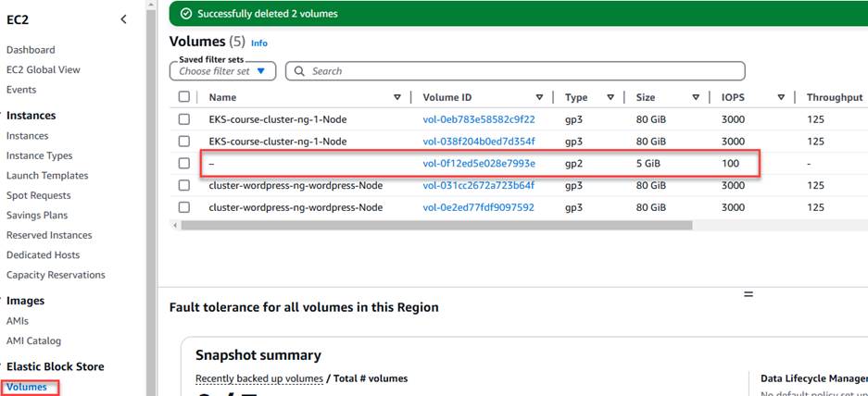
Task: Click the volumes Search input field
Action: [x=515, y=71]
